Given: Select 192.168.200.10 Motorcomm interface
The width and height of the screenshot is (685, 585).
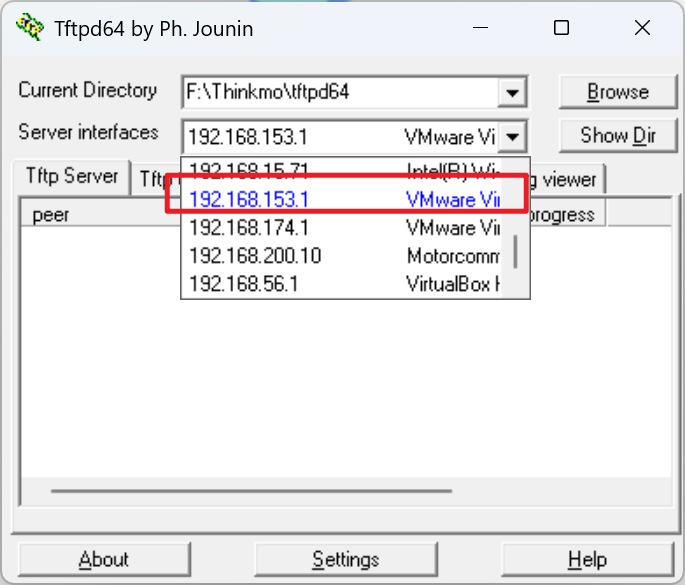Looking at the screenshot, I should (341, 256).
